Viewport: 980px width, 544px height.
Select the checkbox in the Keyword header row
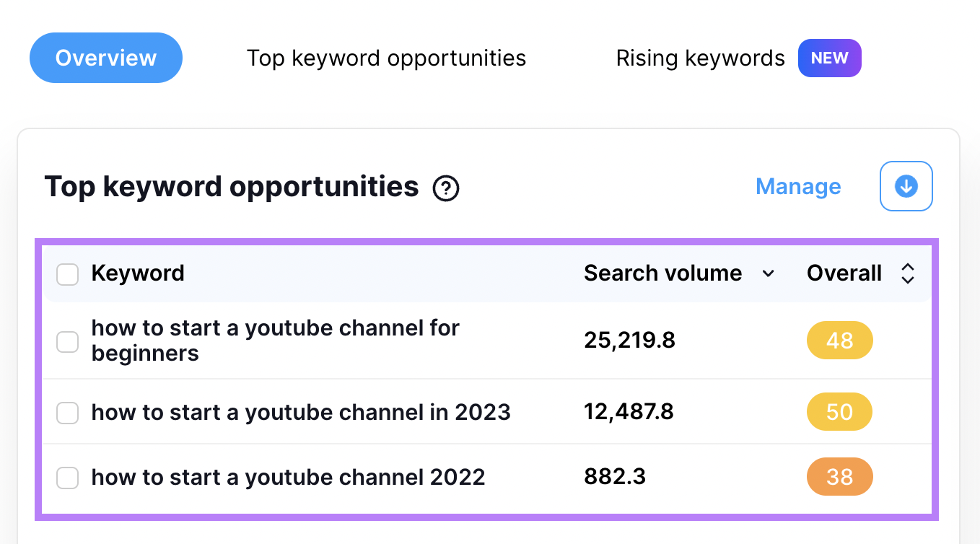[67, 274]
